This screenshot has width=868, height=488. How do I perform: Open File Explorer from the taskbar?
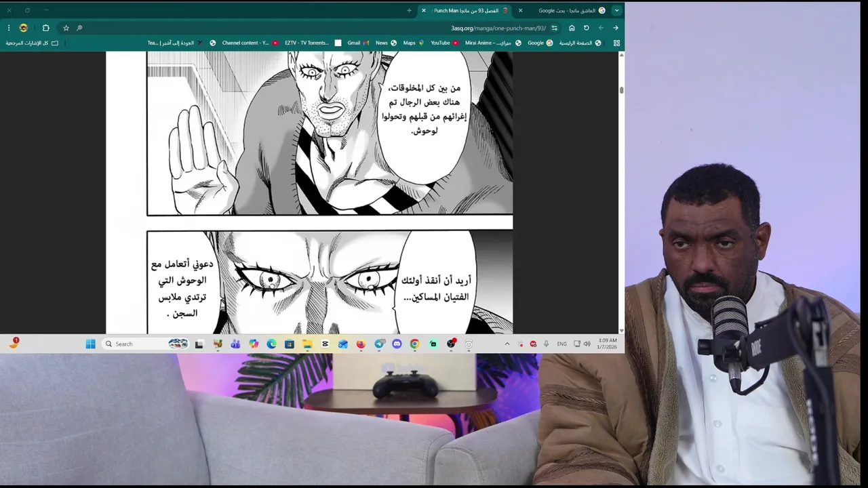[307, 344]
